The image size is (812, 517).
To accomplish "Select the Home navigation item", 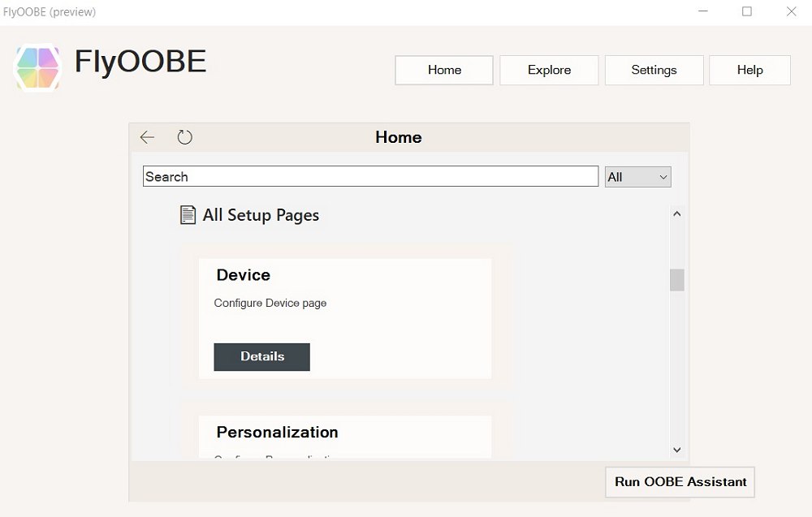I will [443, 70].
